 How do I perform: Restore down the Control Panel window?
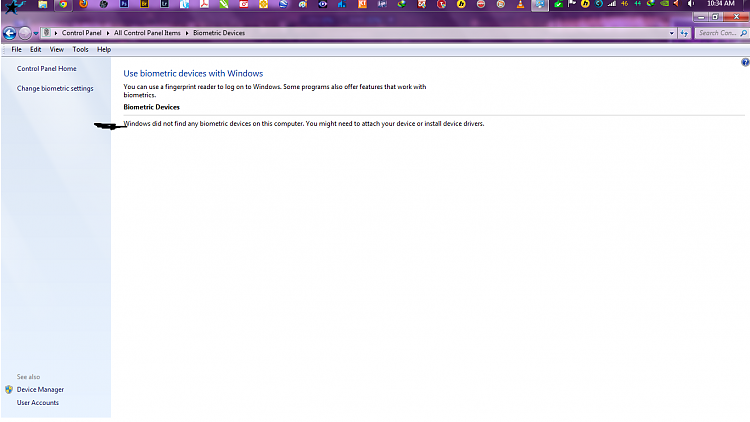coord(716,17)
